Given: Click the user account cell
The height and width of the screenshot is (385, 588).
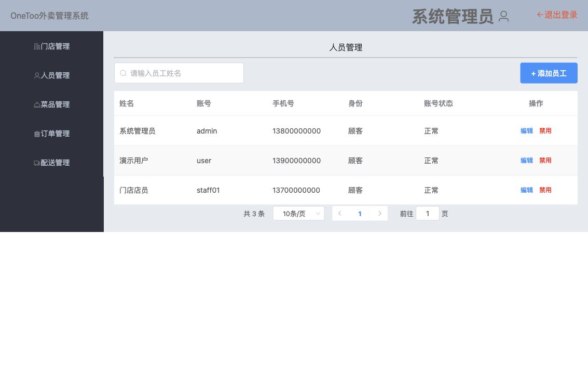Looking at the screenshot, I should pyautogui.click(x=204, y=161).
